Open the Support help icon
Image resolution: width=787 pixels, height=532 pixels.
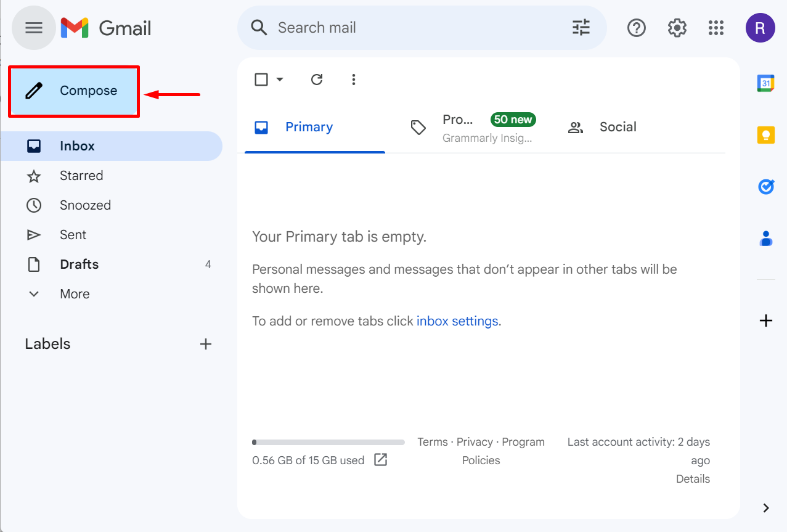coord(636,28)
